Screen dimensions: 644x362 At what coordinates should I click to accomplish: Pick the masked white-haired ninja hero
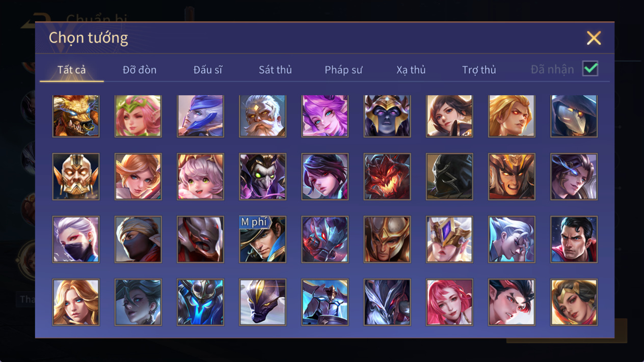pos(76,239)
